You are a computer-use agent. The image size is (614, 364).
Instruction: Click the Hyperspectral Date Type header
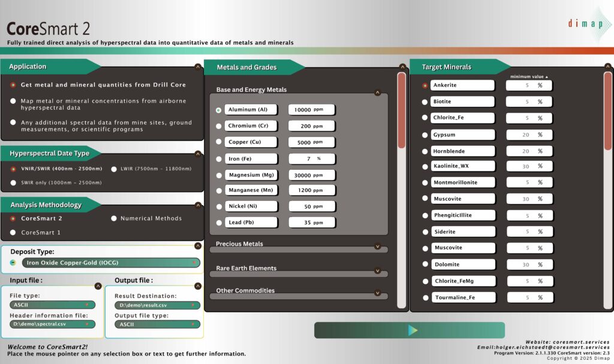[51, 154]
